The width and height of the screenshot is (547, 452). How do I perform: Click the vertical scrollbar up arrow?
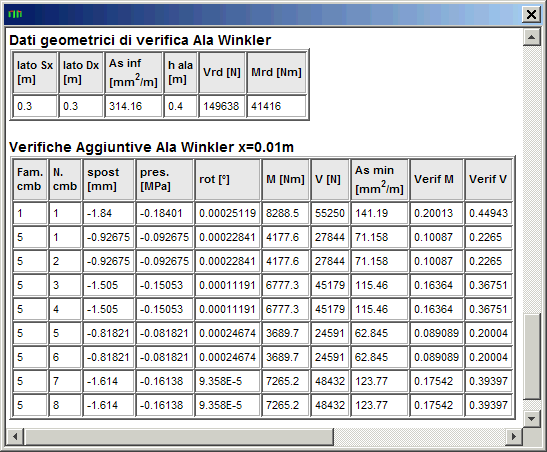(x=531, y=37)
